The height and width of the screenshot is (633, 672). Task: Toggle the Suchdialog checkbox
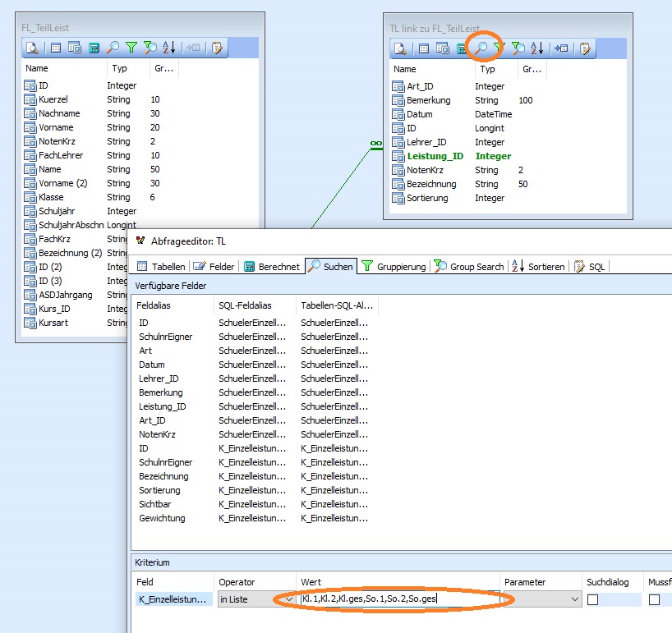pos(592,600)
